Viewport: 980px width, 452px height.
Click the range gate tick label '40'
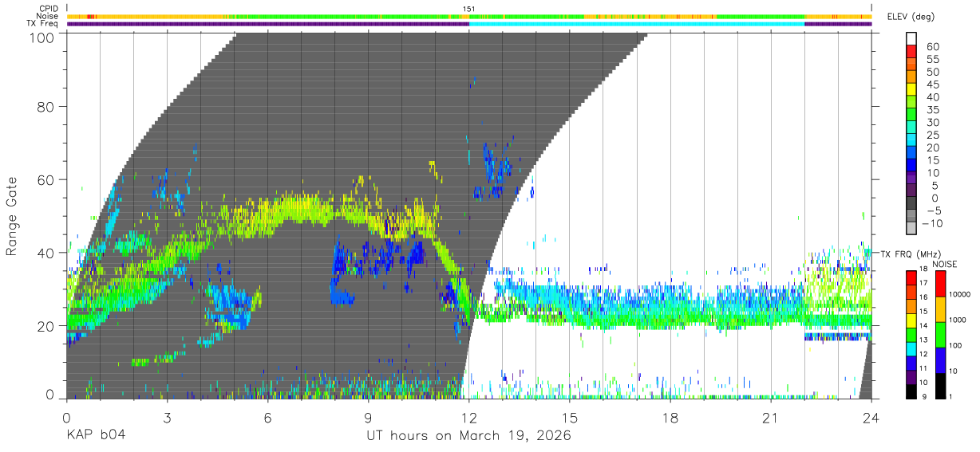click(47, 253)
